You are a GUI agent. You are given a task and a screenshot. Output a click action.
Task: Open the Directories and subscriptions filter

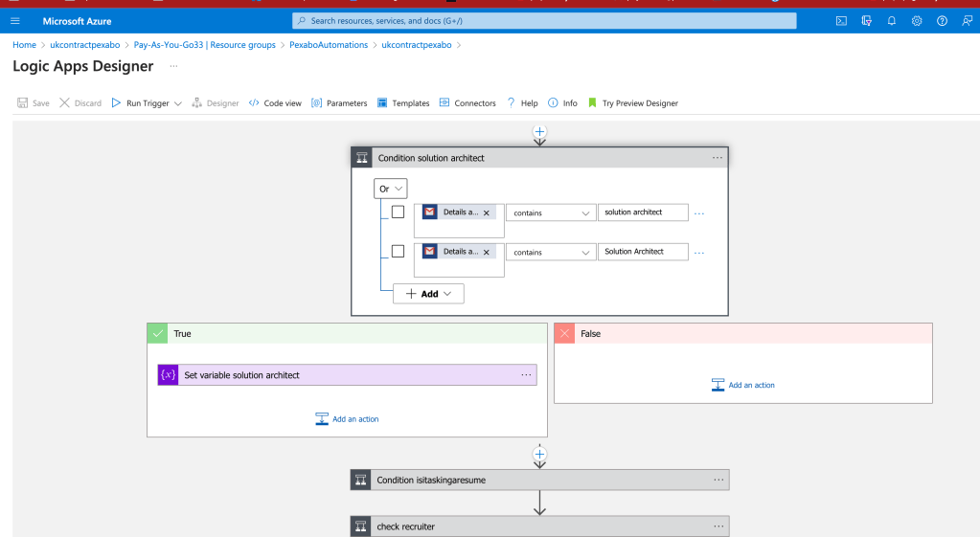coord(866,21)
